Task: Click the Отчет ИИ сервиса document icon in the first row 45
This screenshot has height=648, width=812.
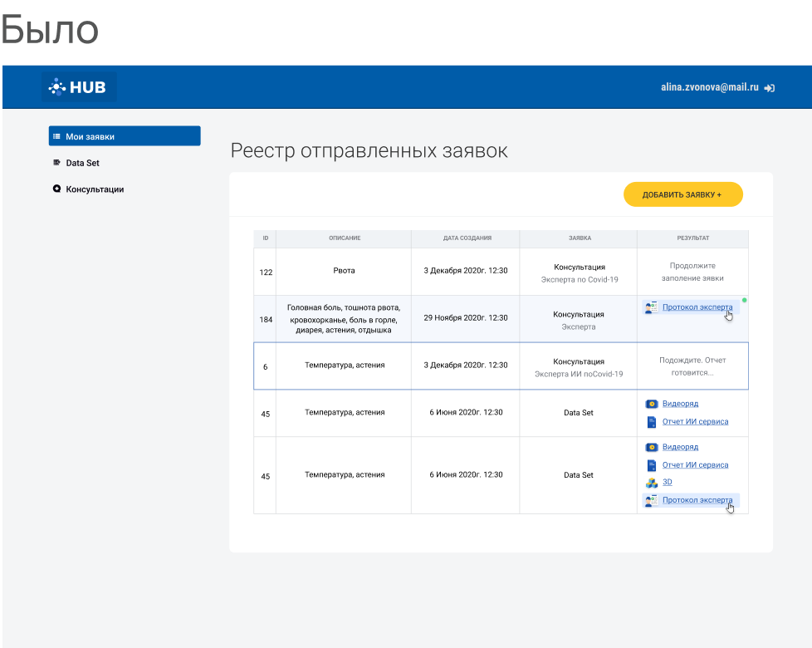Action: pos(652,422)
